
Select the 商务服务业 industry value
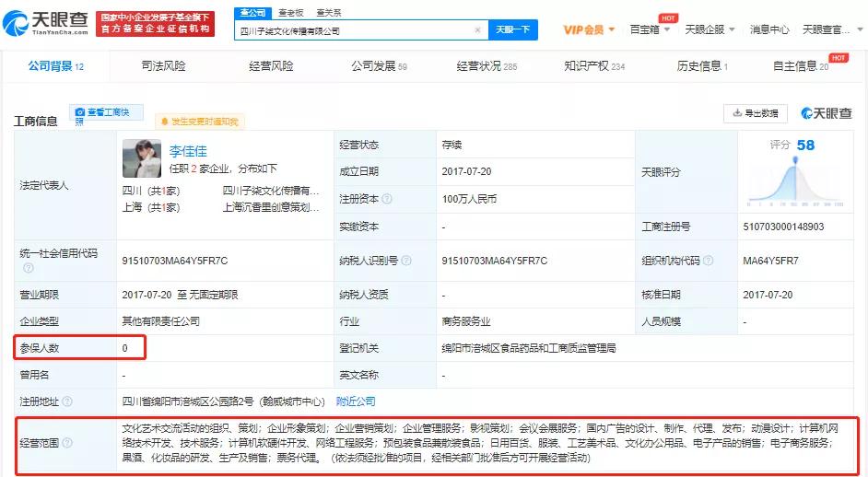click(466, 321)
